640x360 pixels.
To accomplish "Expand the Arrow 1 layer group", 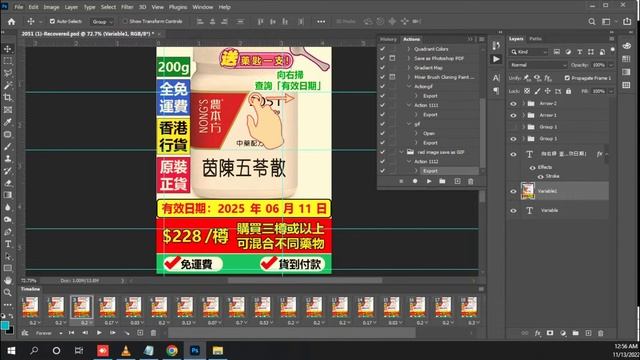I will [x=523, y=116].
